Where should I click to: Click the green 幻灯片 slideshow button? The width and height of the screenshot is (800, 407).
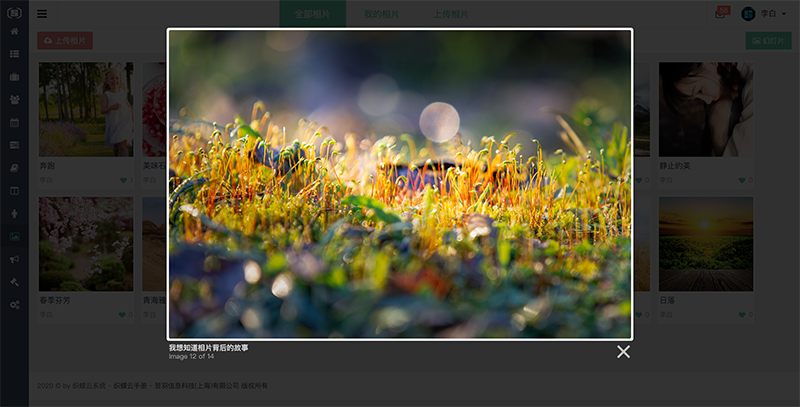pos(768,41)
